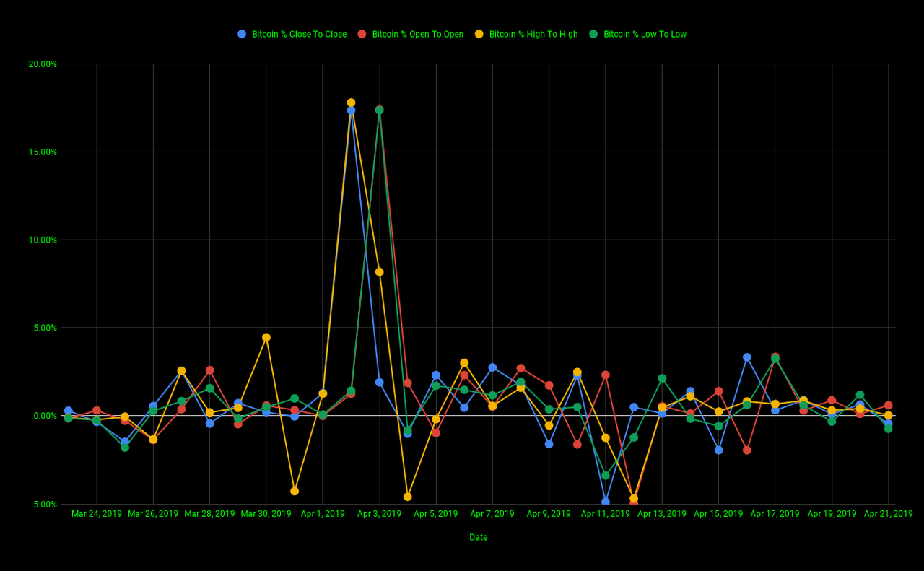Click the y-axis label 10.00%
Viewport: 924px width, 571px height.
pyautogui.click(x=43, y=240)
